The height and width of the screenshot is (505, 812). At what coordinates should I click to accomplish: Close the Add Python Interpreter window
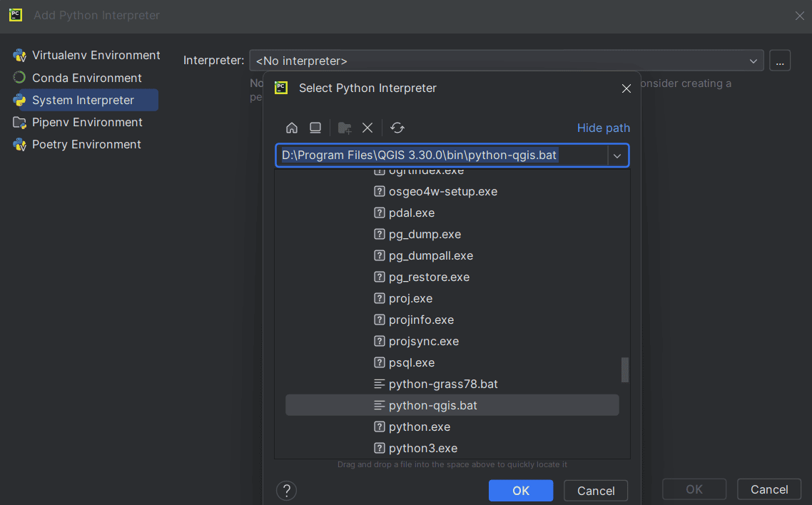click(800, 16)
